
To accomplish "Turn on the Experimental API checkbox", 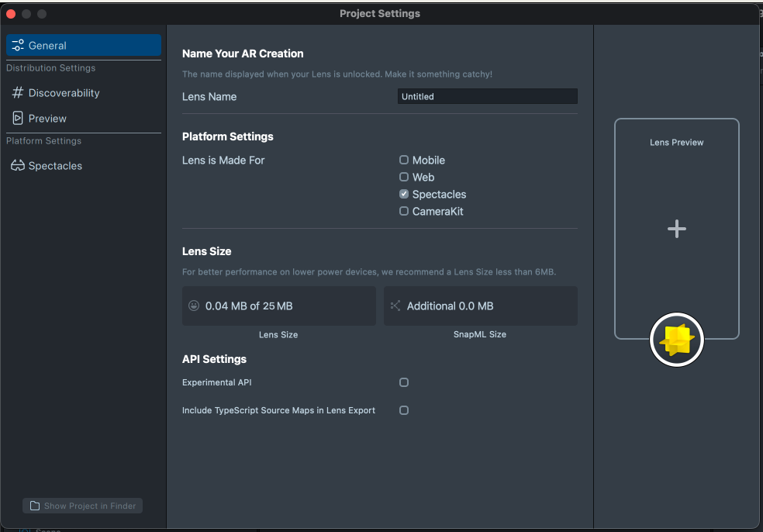I will (x=404, y=382).
